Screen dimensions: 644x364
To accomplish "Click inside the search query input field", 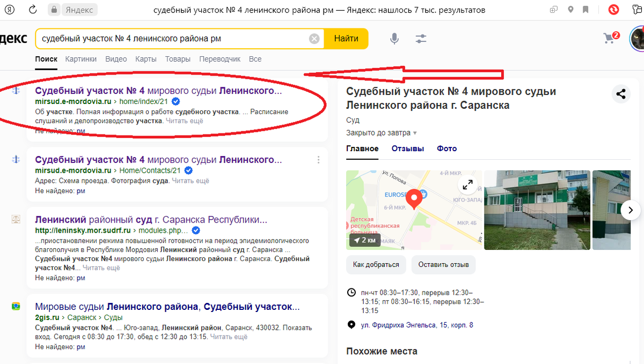I will (161, 38).
